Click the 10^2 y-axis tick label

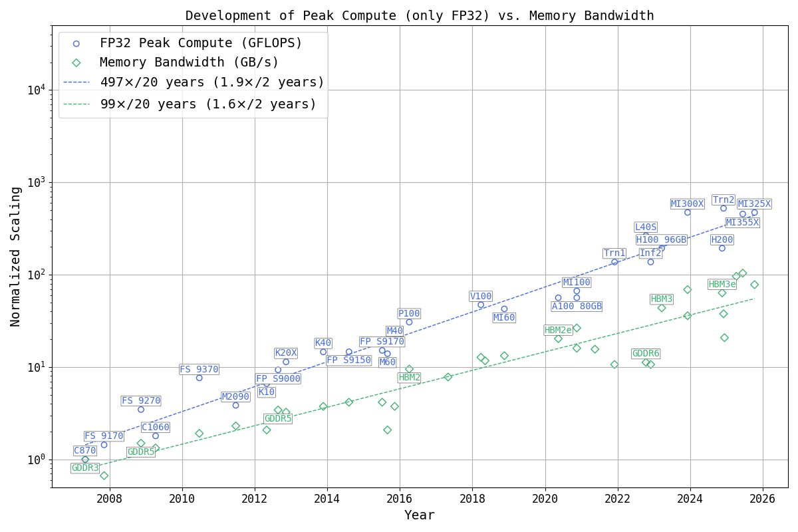pos(37,274)
